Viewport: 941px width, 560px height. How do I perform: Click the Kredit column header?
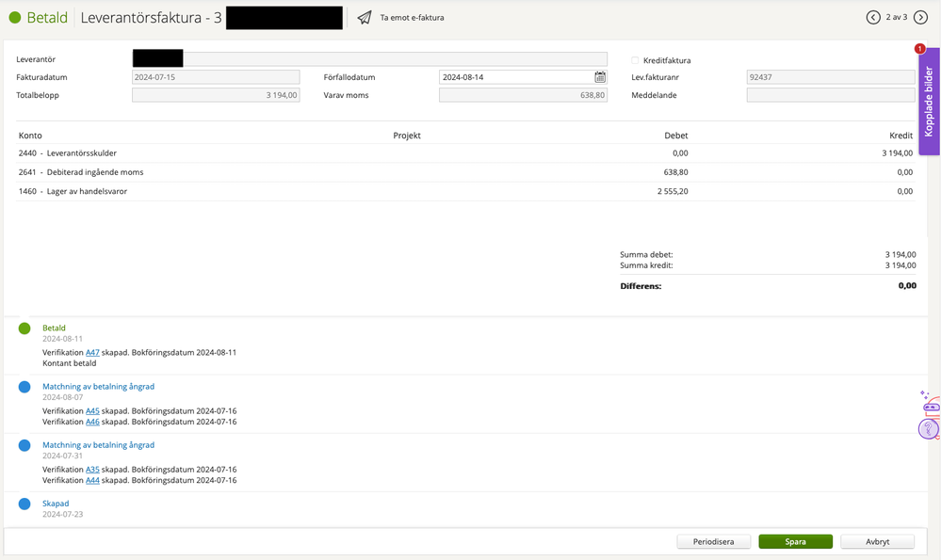(x=900, y=136)
